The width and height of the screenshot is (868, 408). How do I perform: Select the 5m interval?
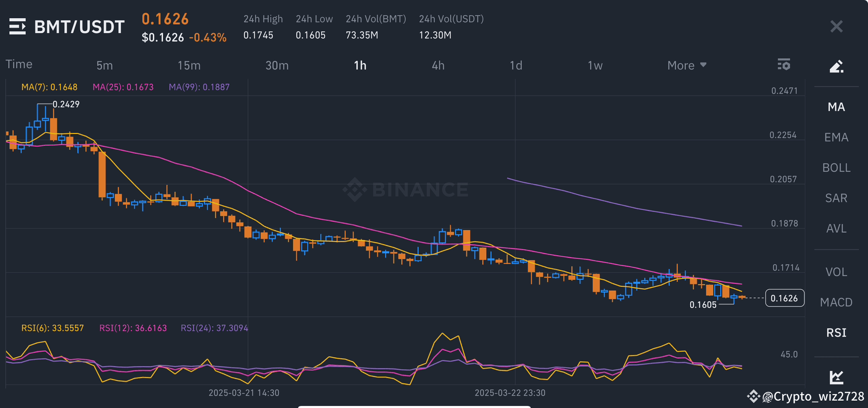pos(104,66)
